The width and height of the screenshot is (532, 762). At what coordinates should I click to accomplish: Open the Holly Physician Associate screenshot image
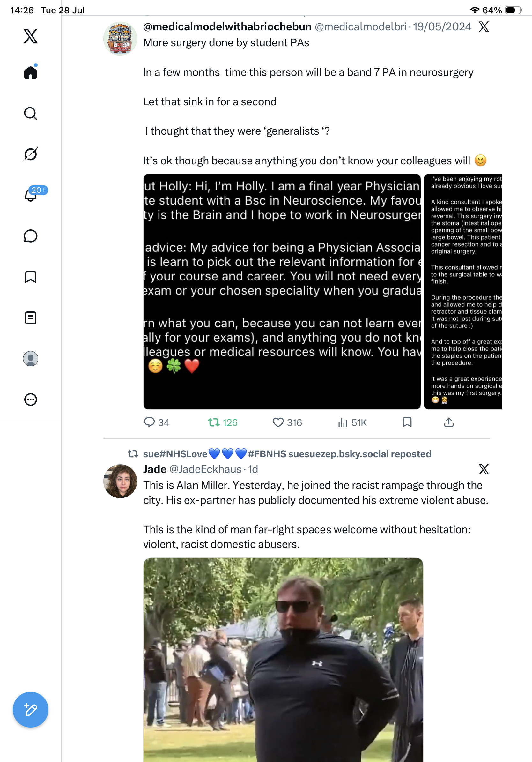pyautogui.click(x=282, y=291)
